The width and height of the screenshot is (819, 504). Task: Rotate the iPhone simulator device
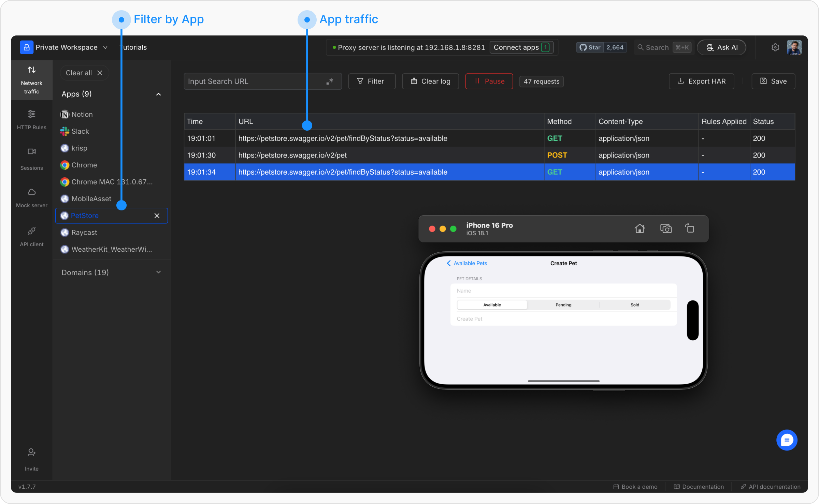pos(690,228)
